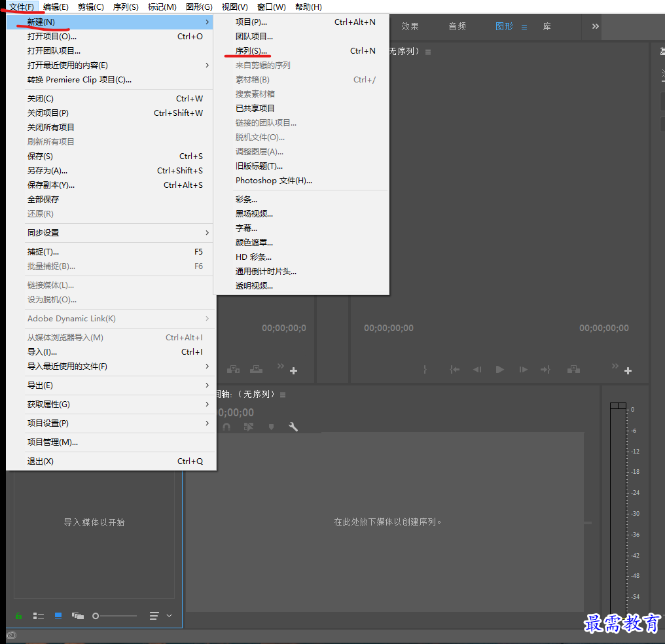Open timeline display settings wrench
Image resolution: width=665 pixels, height=644 pixels.
click(293, 427)
